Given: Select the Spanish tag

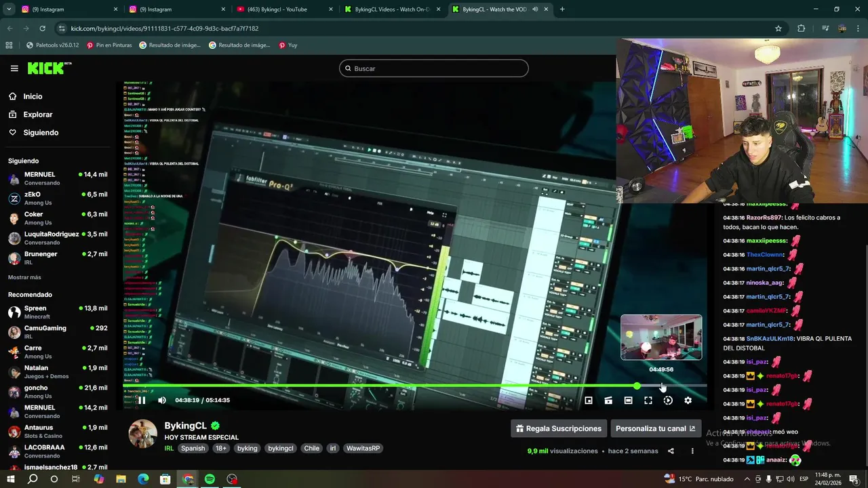Looking at the screenshot, I should click(193, 448).
